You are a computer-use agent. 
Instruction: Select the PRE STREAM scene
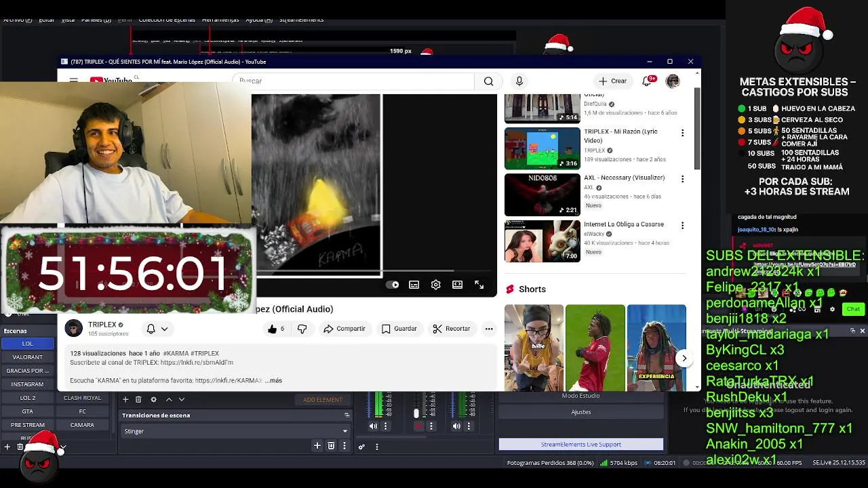click(x=28, y=425)
